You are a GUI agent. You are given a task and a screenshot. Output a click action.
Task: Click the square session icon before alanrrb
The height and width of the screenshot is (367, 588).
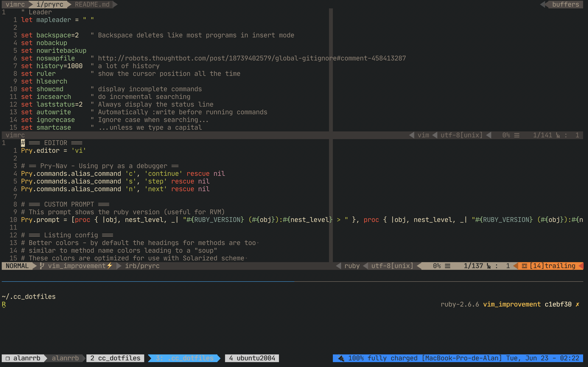coord(8,358)
